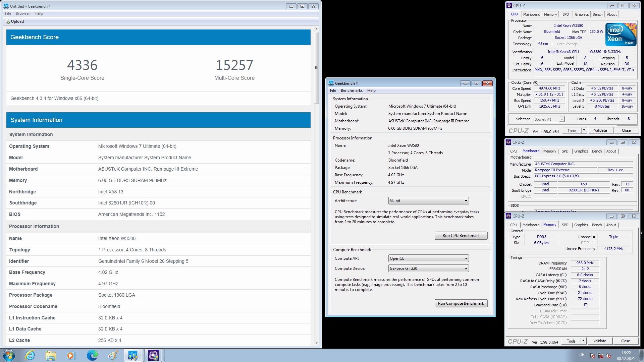Click the results scrollbar up arrow
Screen dimensions: 644x362
click(x=316, y=29)
